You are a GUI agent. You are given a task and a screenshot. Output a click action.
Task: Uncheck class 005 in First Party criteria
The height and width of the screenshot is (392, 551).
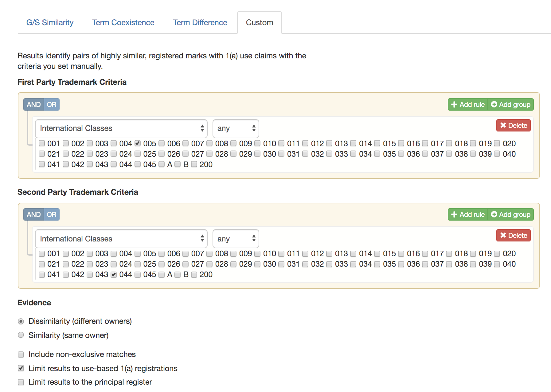(138, 143)
